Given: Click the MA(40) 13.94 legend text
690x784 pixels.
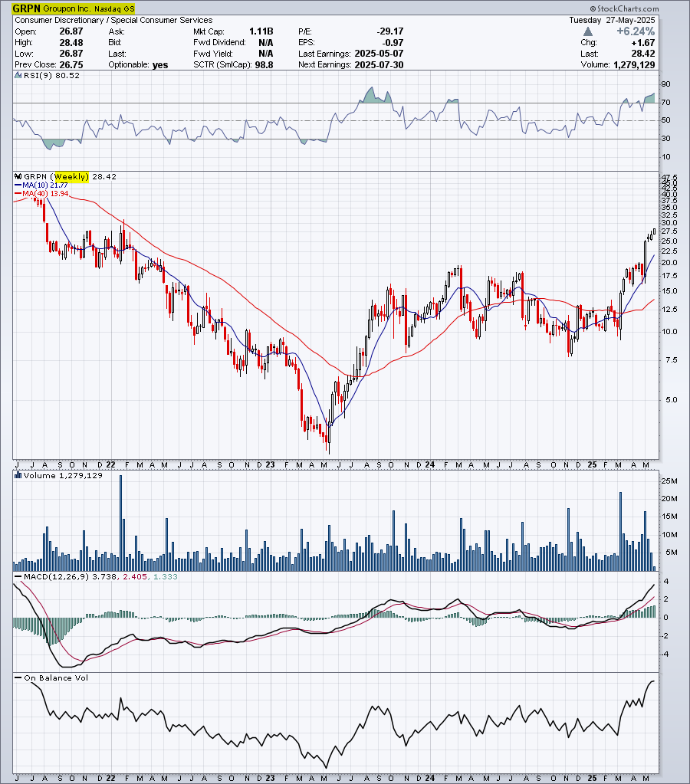Looking at the screenshot, I should tap(45, 193).
